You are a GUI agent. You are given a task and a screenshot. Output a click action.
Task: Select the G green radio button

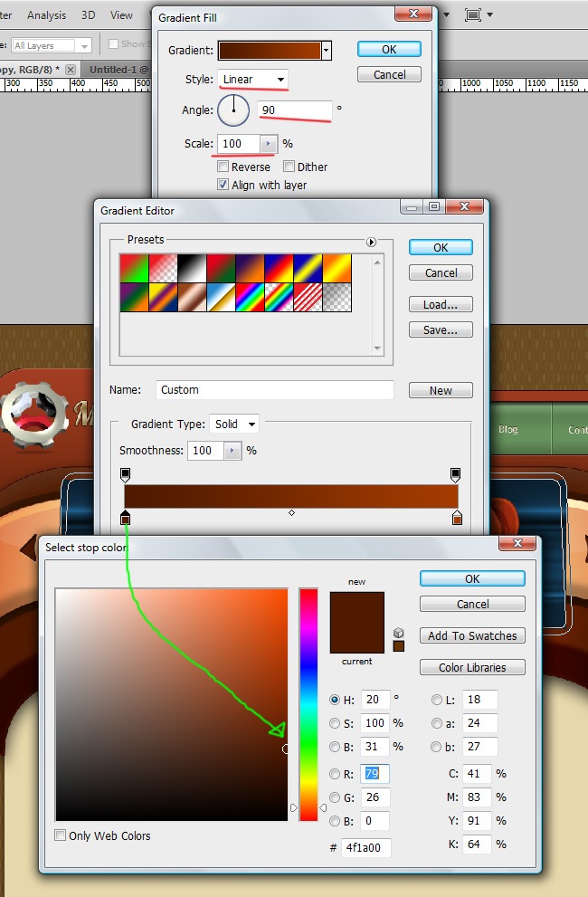click(x=335, y=797)
